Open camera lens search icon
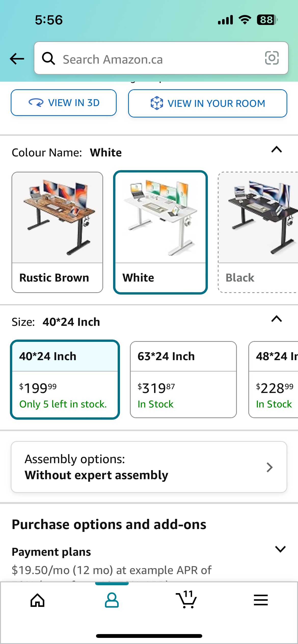298x644 pixels. [x=272, y=58]
